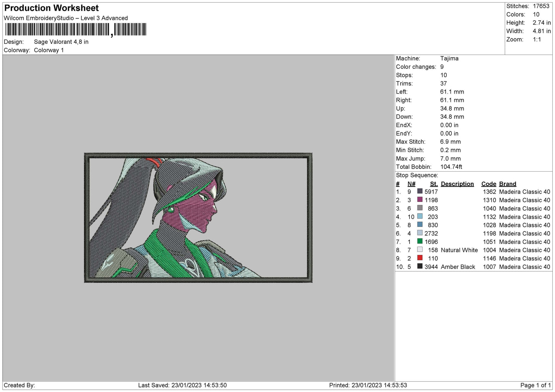
Task: Click the Page 1 of 1 footer text
Action: coord(535,385)
